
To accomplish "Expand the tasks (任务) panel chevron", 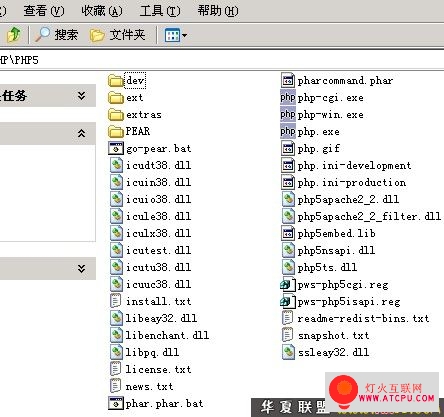I will tap(81, 96).
